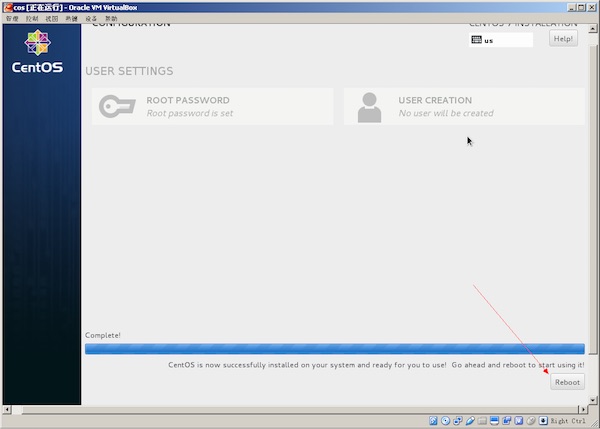Click the optical disc status bar icon
The image size is (600, 429).
pos(444,421)
